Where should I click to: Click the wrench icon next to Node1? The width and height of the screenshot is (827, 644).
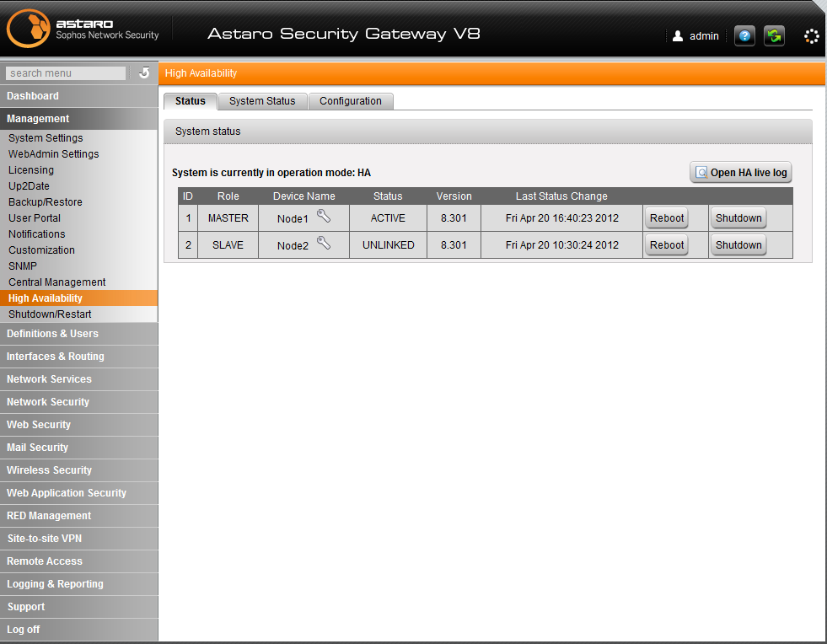324,217
